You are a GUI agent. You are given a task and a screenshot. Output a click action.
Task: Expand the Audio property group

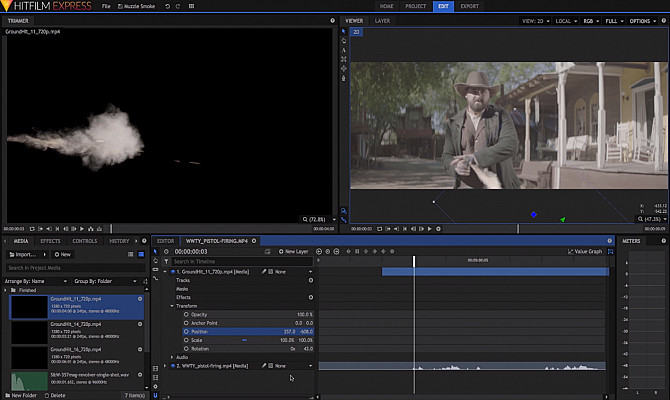pos(173,357)
